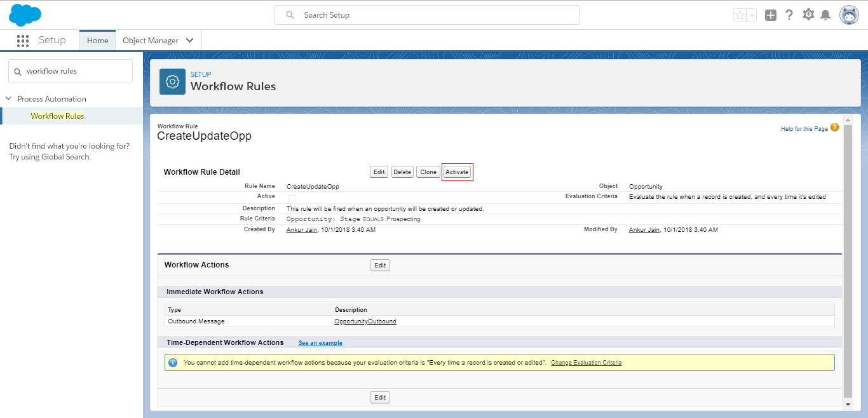Click the Immediate Workflow Actions header

(215, 292)
